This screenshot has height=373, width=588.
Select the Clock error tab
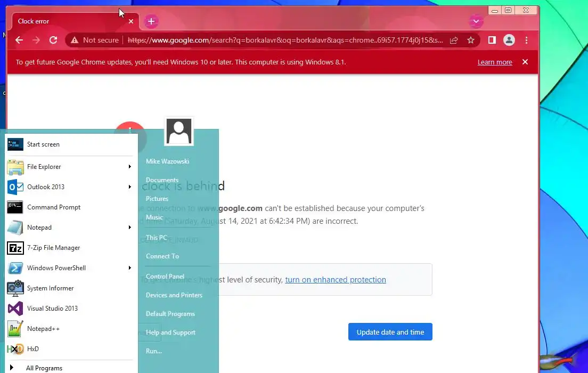click(x=75, y=21)
